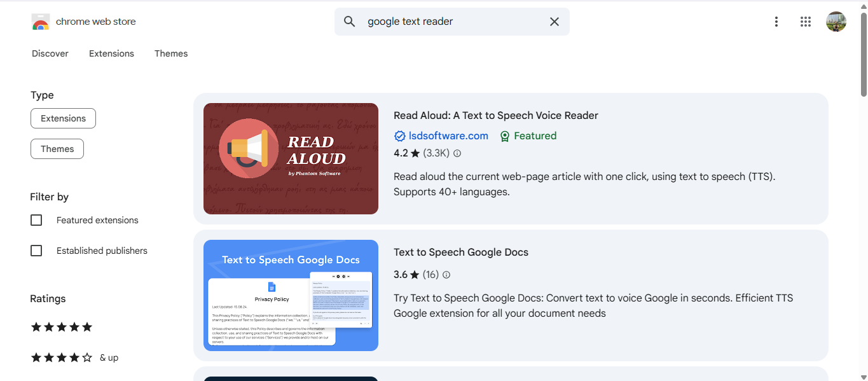Open the Google apps grid icon

coord(805,21)
